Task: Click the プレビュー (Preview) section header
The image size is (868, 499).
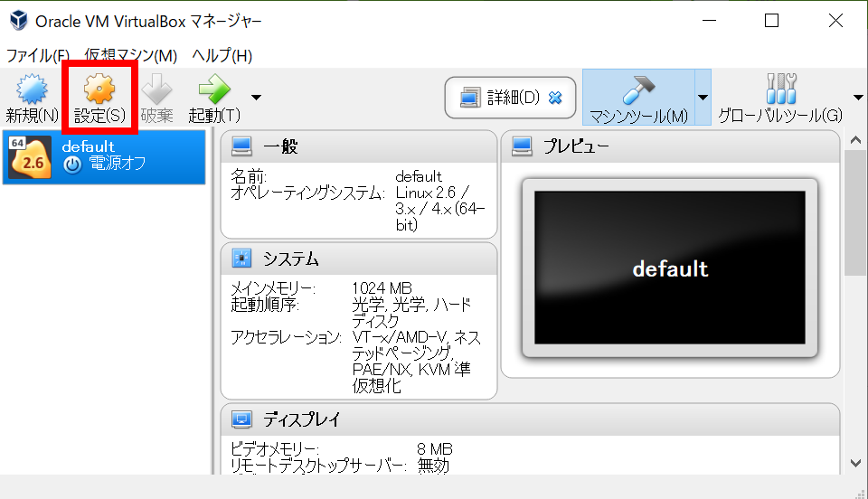Action: (670, 146)
